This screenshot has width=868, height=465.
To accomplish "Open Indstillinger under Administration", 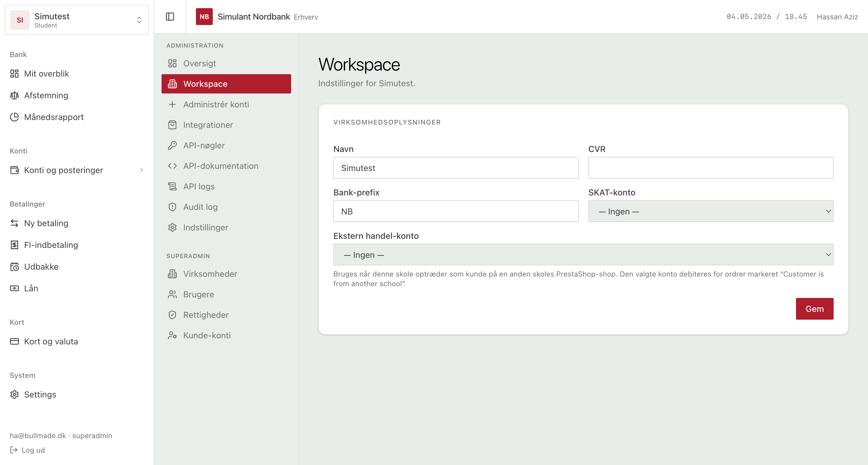I will (226, 227).
